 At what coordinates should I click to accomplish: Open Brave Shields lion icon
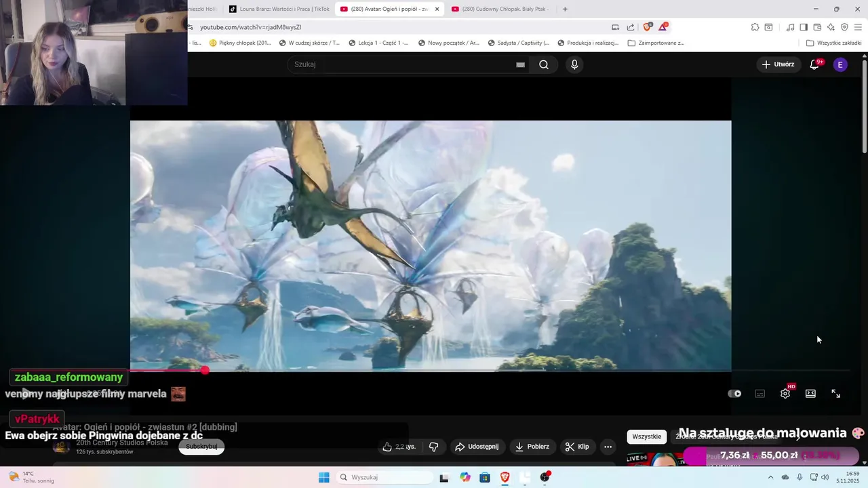[x=647, y=27]
